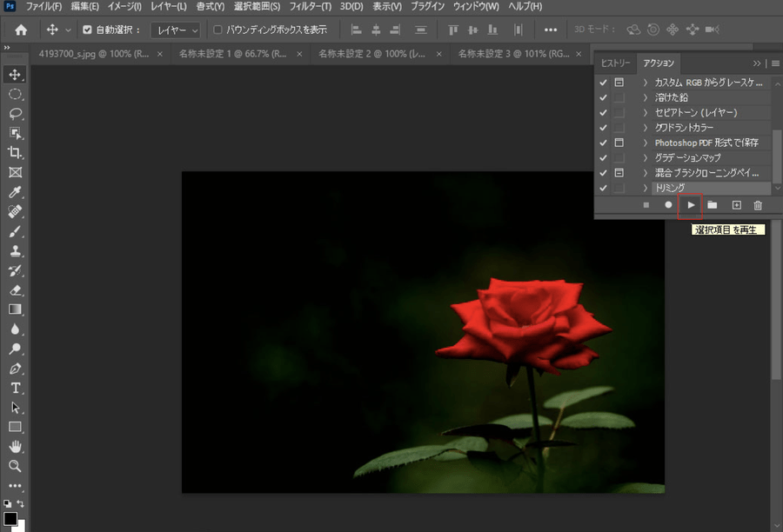Select the Horizontal Type tool
The height and width of the screenshot is (532, 783).
[x=15, y=388]
